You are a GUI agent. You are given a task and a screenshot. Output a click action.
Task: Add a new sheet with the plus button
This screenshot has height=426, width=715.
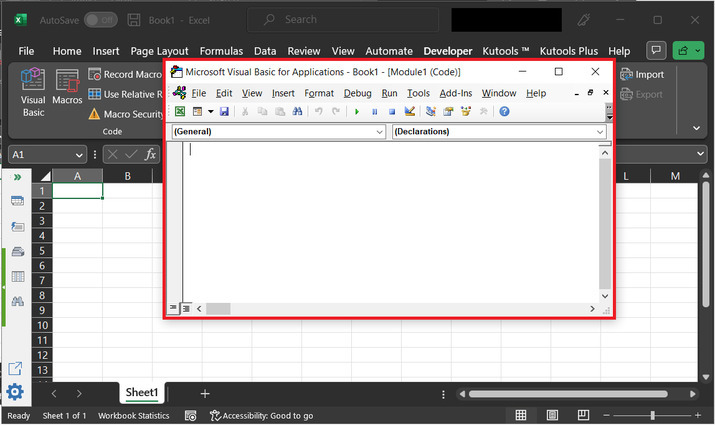tap(205, 394)
